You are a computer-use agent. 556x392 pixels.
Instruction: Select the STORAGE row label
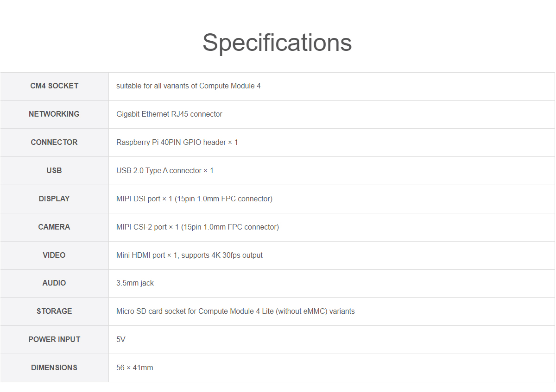[54, 311]
